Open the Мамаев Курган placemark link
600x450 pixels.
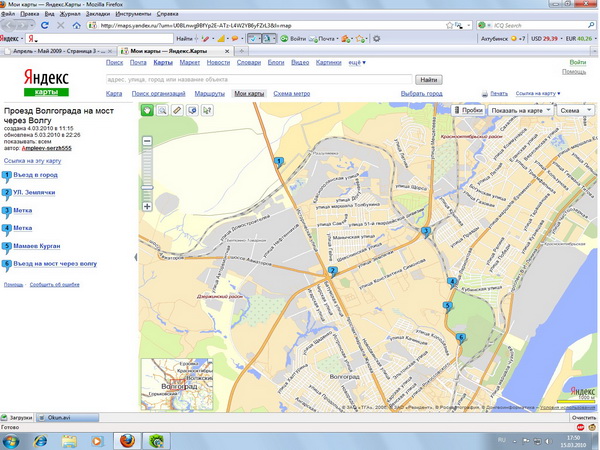pyautogui.click(x=37, y=246)
